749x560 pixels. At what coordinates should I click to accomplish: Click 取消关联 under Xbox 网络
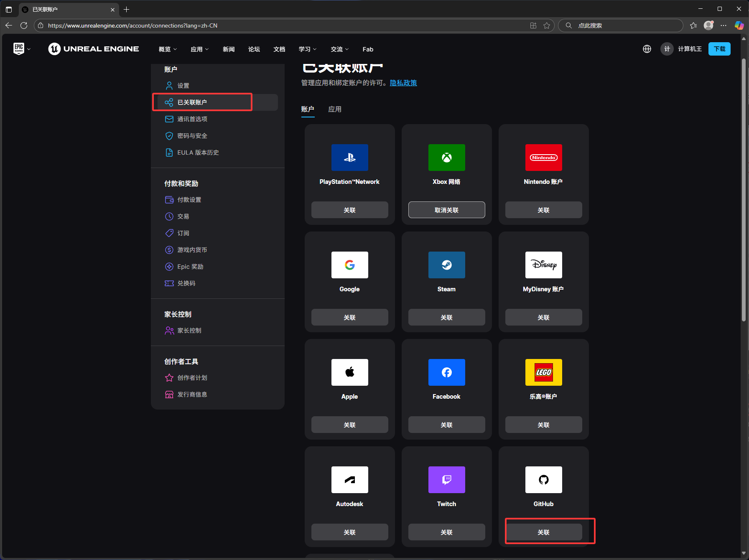point(447,210)
